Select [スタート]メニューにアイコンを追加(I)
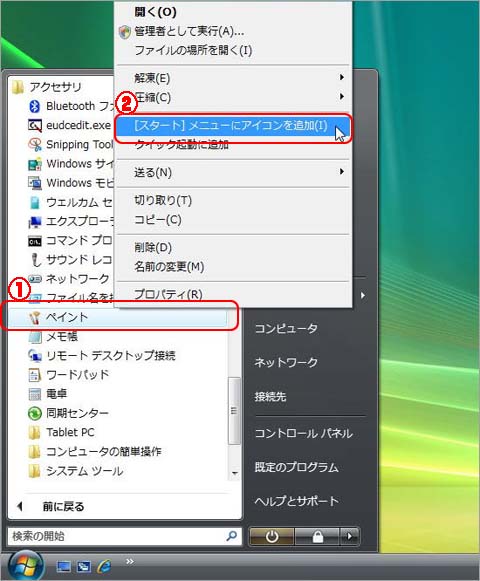Image resolution: width=480 pixels, height=581 pixels. [234, 126]
